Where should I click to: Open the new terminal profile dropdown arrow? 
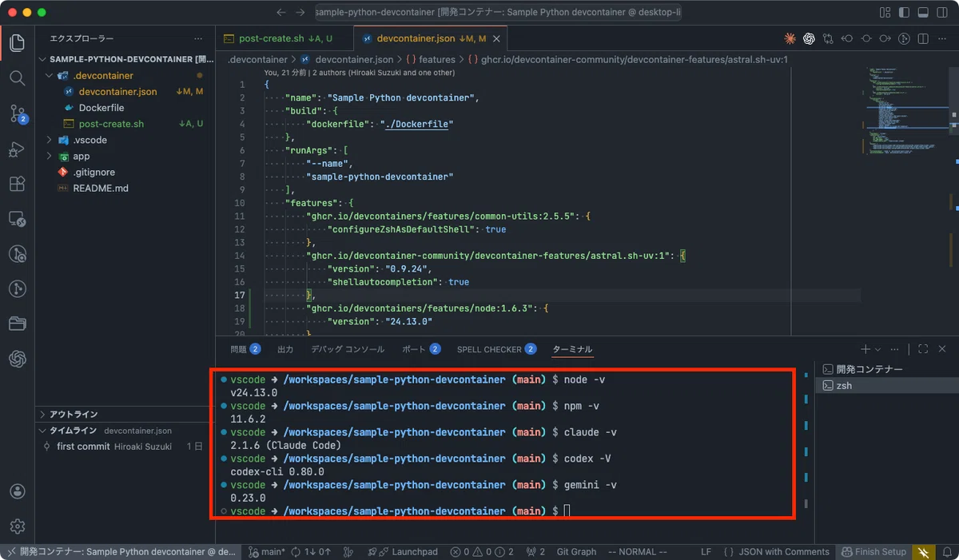click(x=878, y=349)
